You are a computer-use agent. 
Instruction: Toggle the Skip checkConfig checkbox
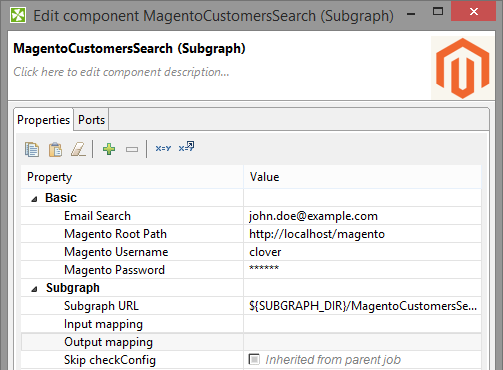pos(254,359)
